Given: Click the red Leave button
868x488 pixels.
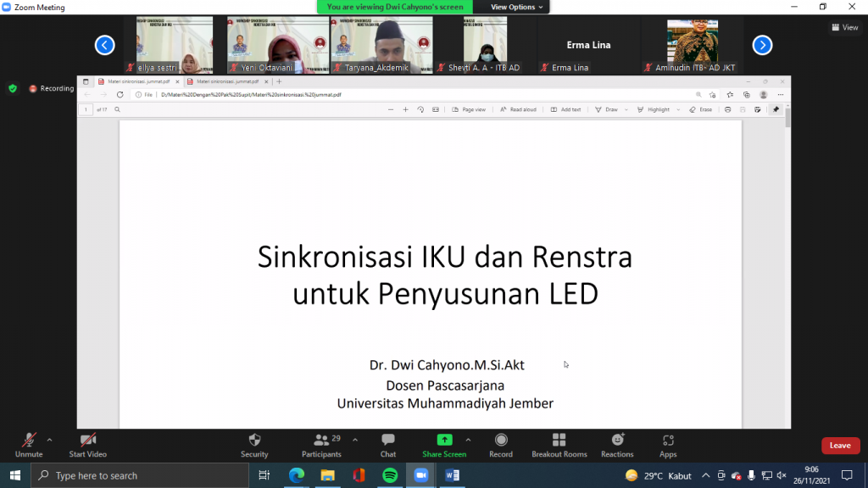Looking at the screenshot, I should [840, 446].
